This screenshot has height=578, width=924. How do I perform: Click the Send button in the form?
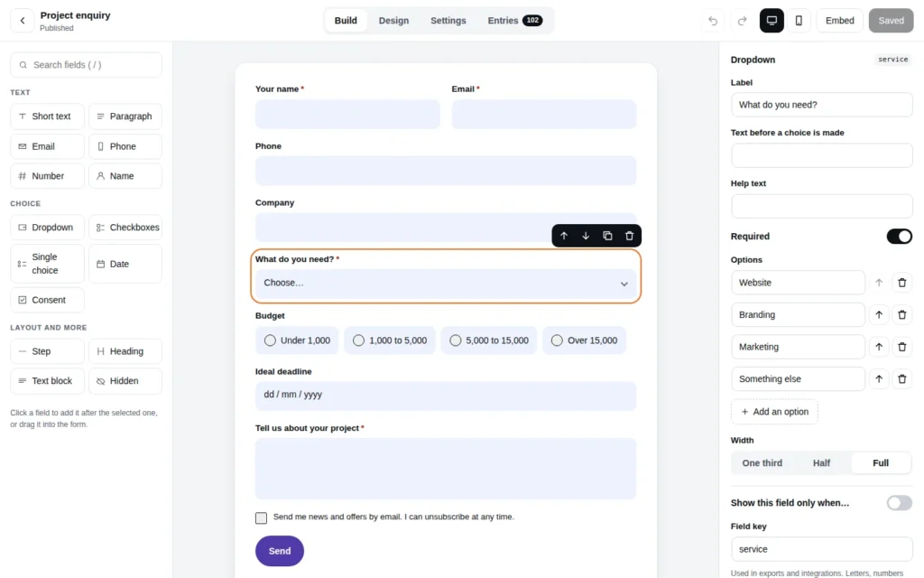coord(280,551)
